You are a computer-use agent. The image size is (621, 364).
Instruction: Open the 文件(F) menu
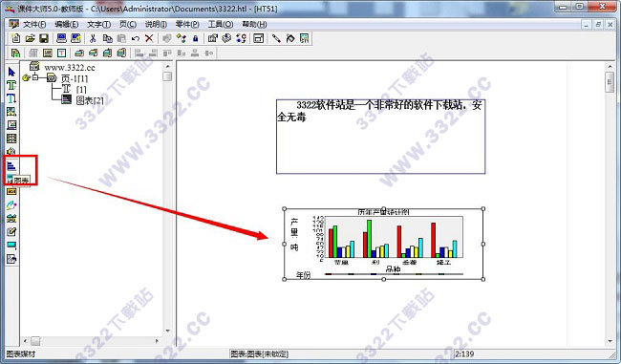tap(34, 24)
